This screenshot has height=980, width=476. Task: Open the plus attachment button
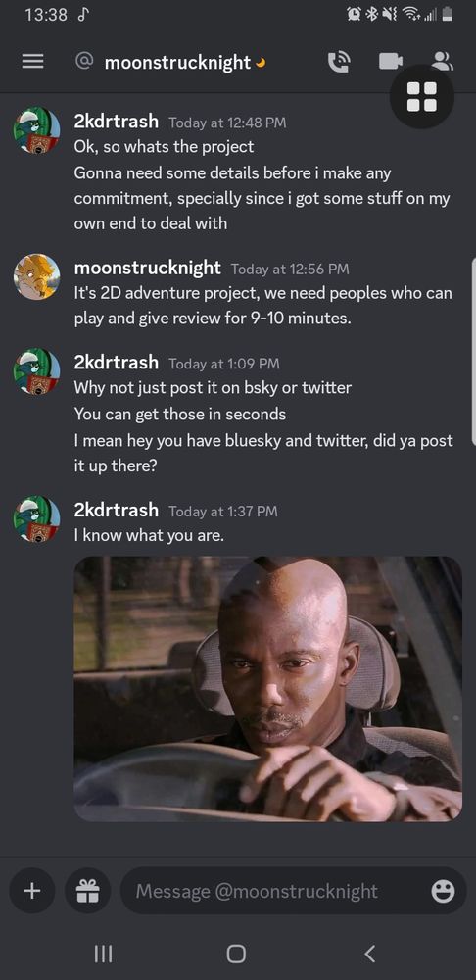click(32, 891)
